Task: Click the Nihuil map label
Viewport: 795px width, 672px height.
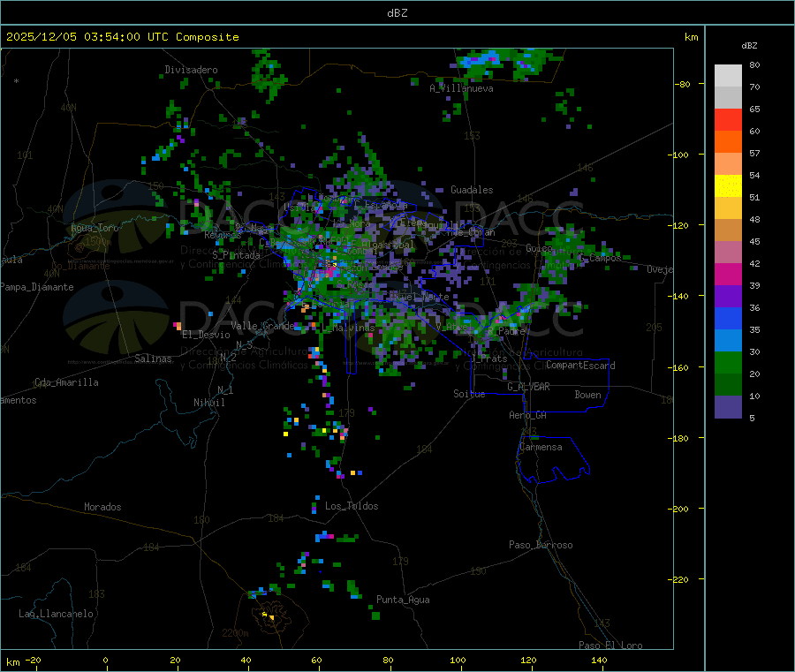Action: pos(208,403)
